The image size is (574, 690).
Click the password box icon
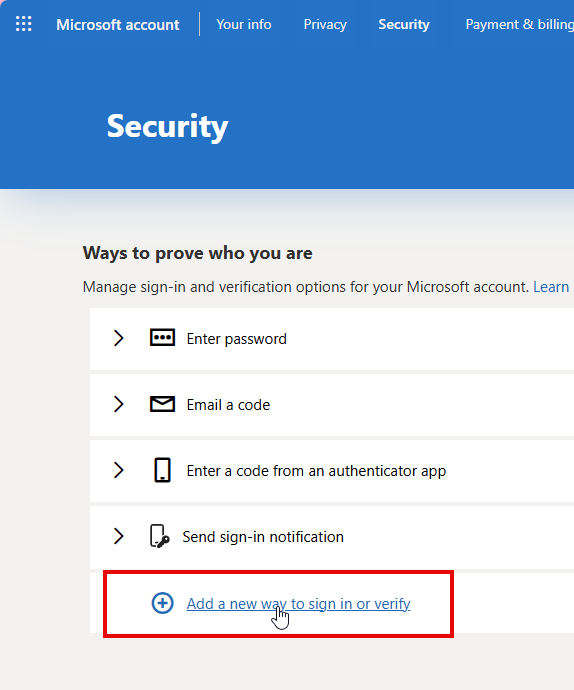162,338
